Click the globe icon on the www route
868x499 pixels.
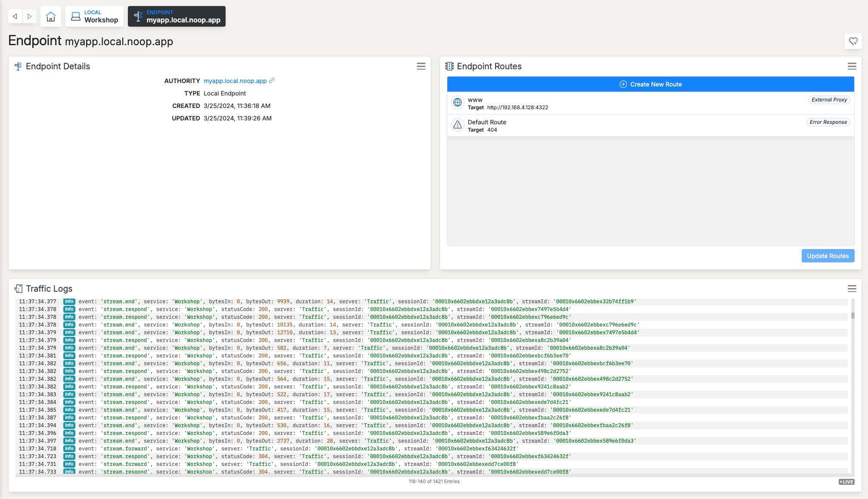point(457,102)
